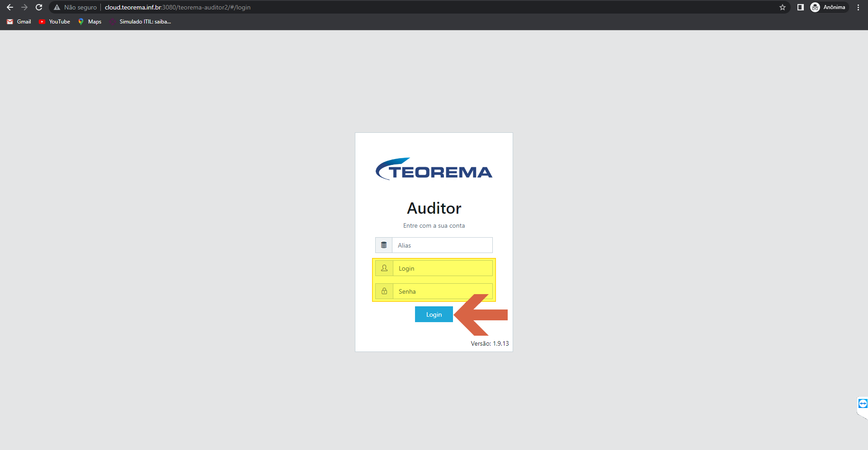Click the browser back arrow

pyautogui.click(x=10, y=7)
